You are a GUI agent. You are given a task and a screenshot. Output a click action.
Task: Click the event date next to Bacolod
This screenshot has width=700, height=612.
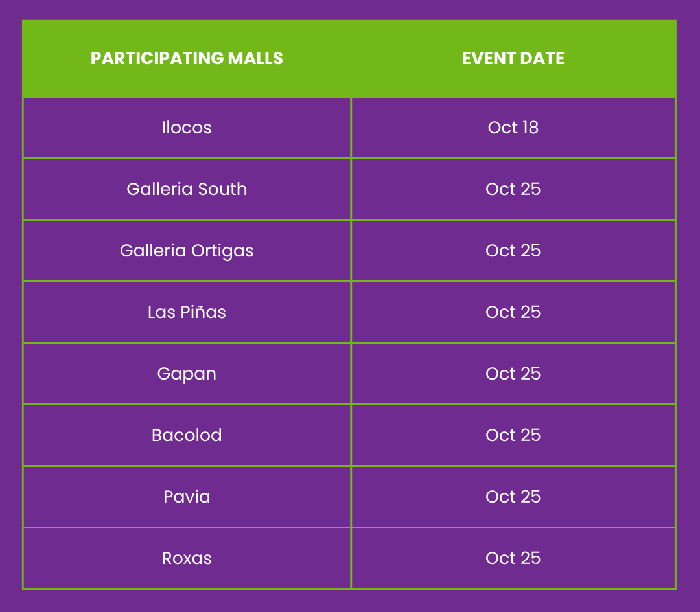pos(513,435)
